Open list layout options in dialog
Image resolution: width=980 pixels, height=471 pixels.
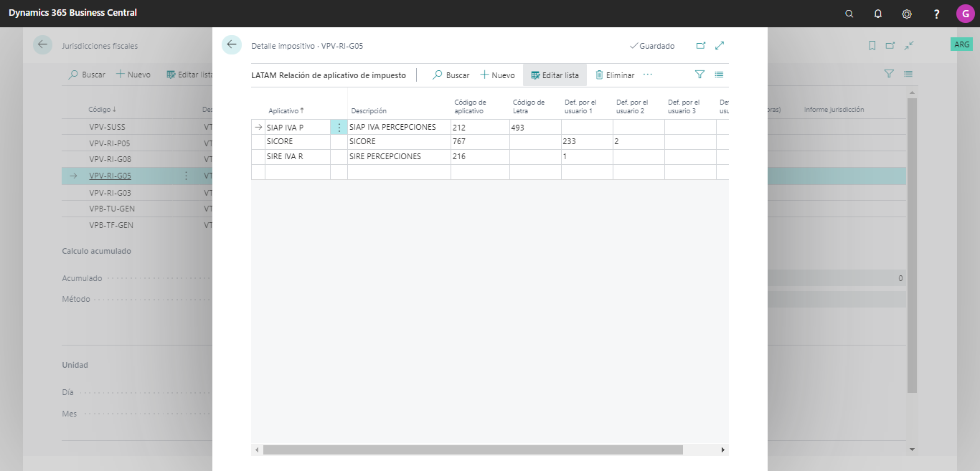[x=719, y=74]
